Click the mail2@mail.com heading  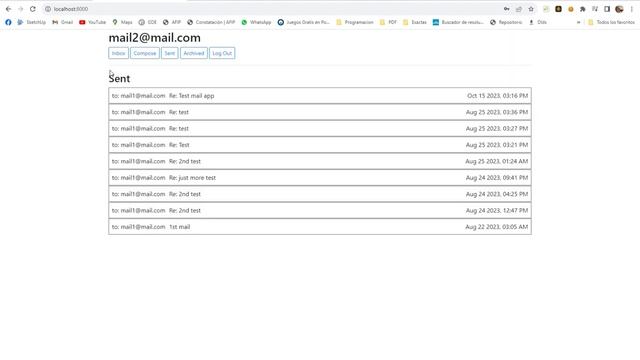coord(154,38)
